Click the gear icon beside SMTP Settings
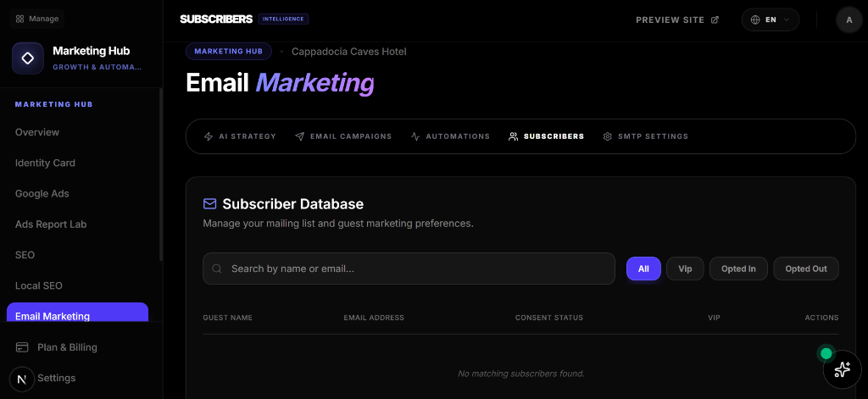This screenshot has height=399, width=868. [x=607, y=136]
